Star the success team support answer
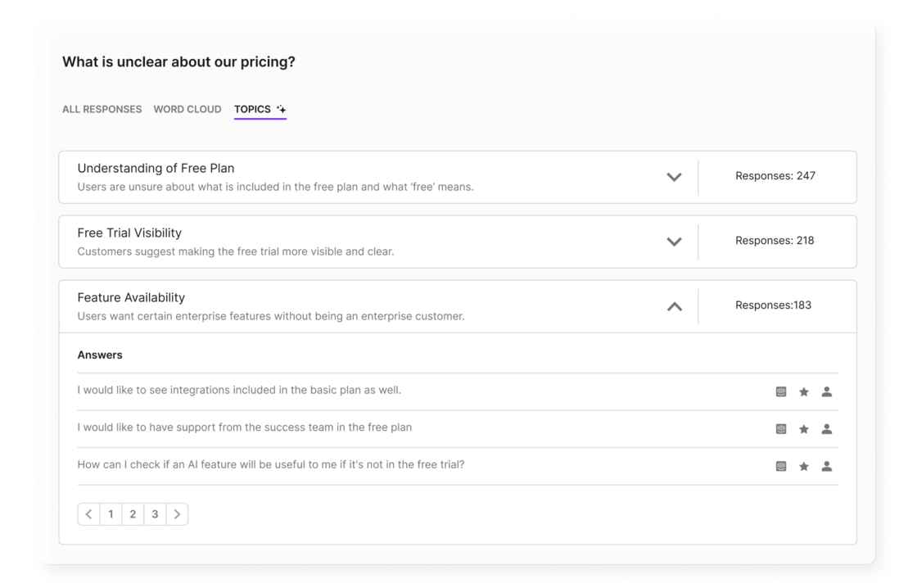The width and height of the screenshot is (917, 588). click(x=804, y=428)
